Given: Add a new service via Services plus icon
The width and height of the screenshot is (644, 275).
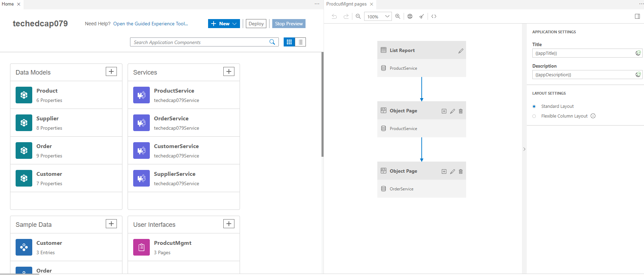Looking at the screenshot, I should tap(229, 71).
